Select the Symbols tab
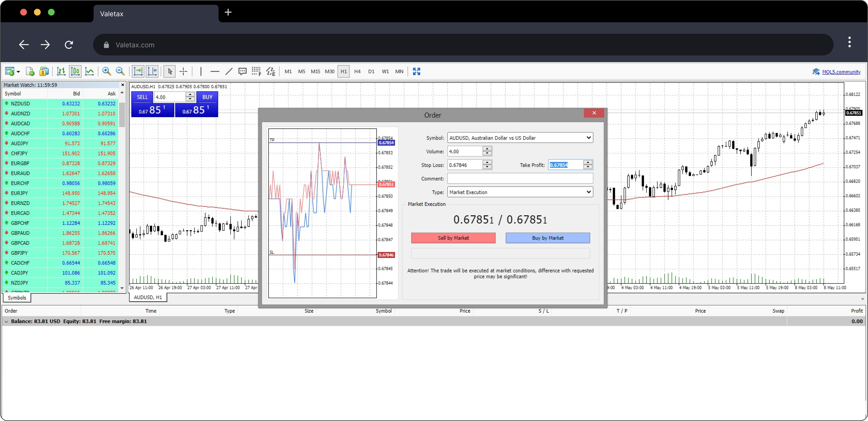 pos(17,298)
